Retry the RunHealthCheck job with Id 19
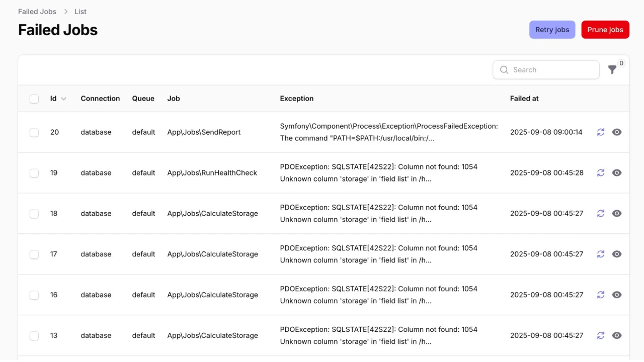This screenshot has width=644, height=362. click(x=601, y=172)
